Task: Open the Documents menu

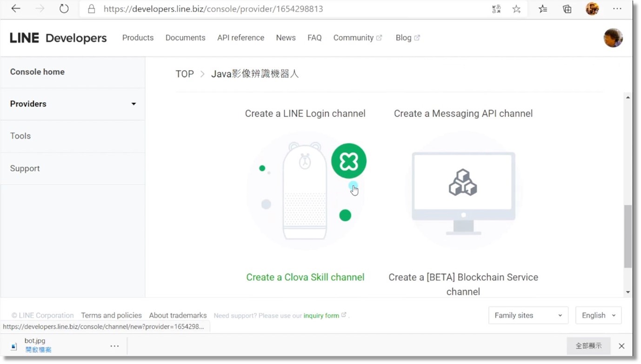Action: point(185,38)
